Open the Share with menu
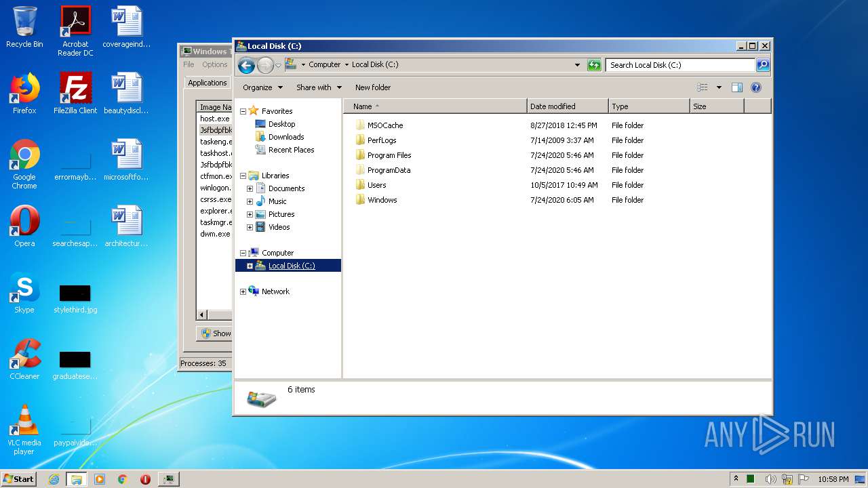Screen dimensions: 868x488 [x=319, y=87]
